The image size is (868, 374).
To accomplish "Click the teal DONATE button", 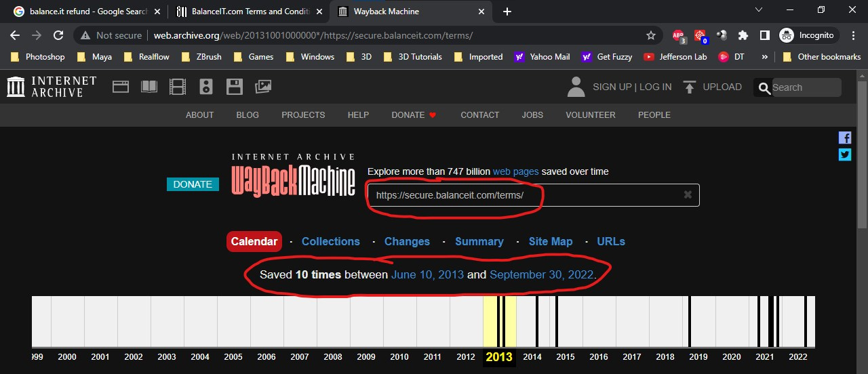I will point(193,184).
